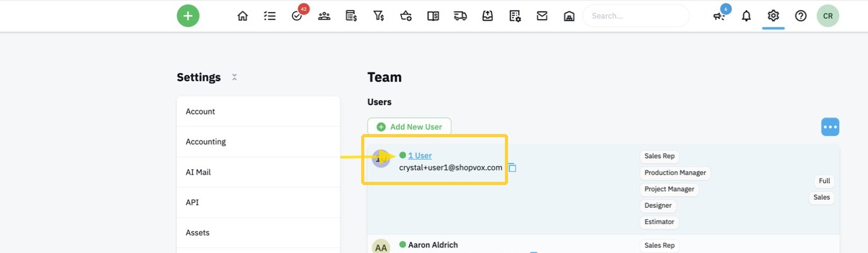868x253 pixels.
Task: Click the Estimator role tag
Action: [659, 222]
